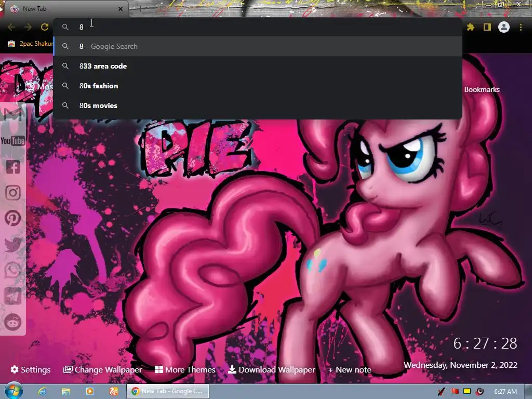The width and height of the screenshot is (532, 399).
Task: Click the red flag tray icon
Action: click(455, 392)
